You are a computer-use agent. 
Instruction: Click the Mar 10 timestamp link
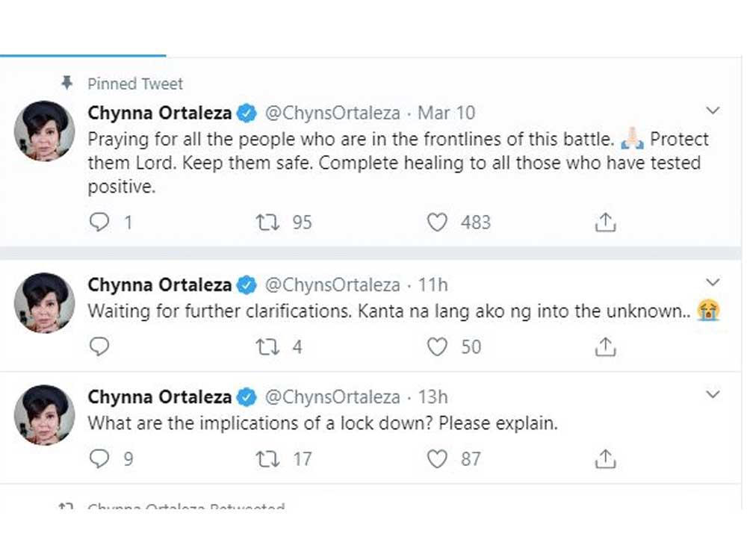point(446,112)
